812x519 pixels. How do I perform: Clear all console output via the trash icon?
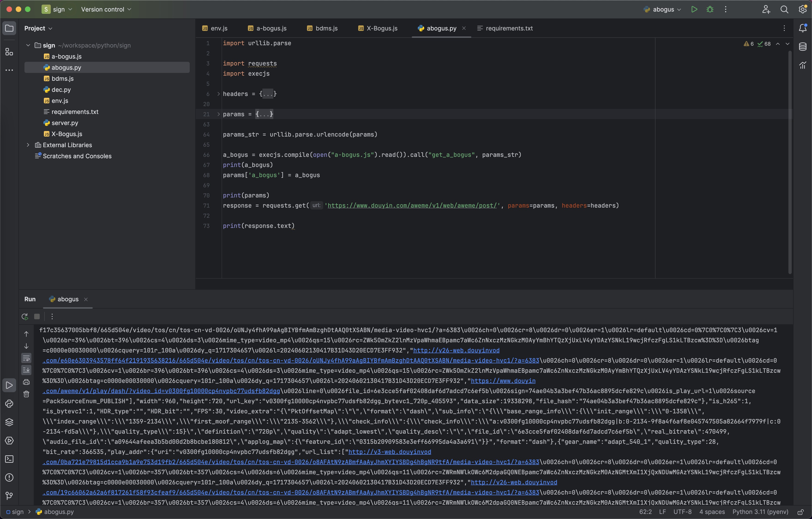coord(26,394)
